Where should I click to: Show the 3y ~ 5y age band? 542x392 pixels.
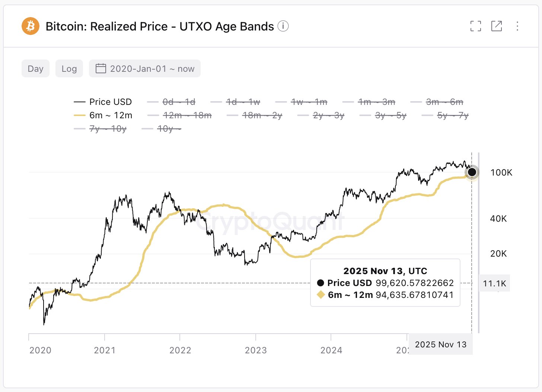point(391,115)
